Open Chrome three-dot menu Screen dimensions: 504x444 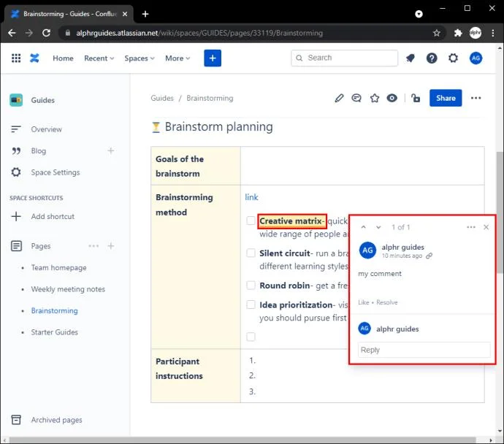[x=493, y=33]
